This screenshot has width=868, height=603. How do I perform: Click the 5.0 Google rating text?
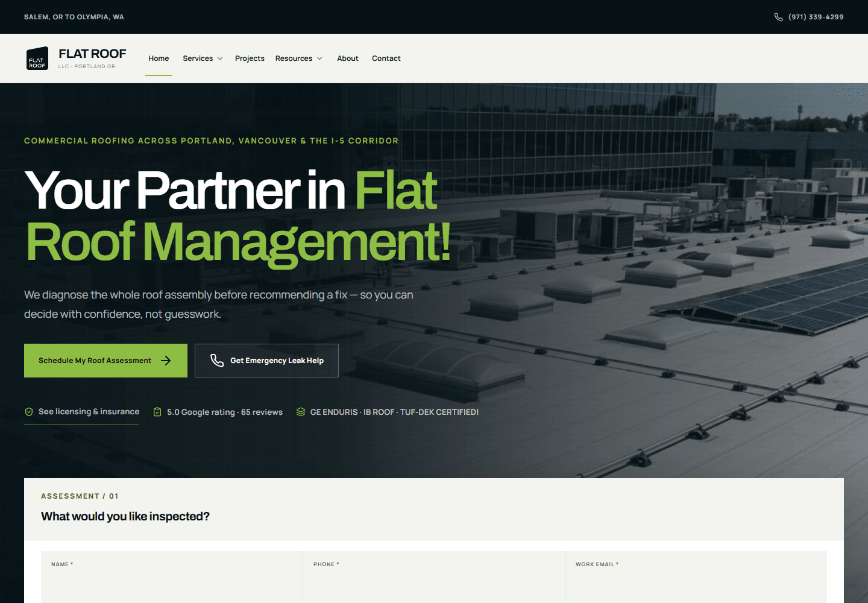pyautogui.click(x=225, y=412)
